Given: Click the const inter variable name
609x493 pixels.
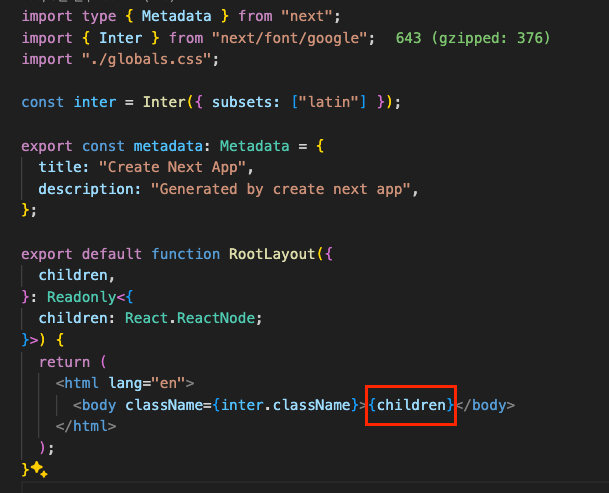Looking at the screenshot, I should click(95, 102).
